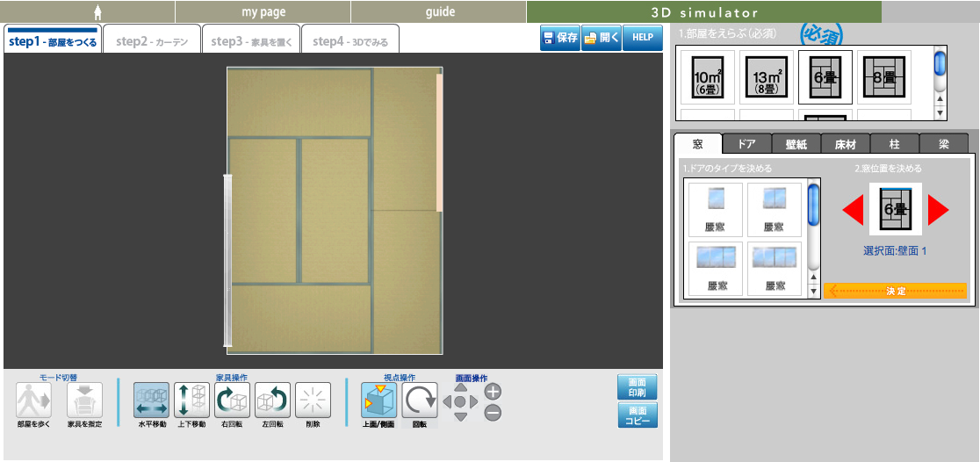The width and height of the screenshot is (980, 462).
Task: Select the 6畳 tatami room thumbnail
Action: [825, 77]
